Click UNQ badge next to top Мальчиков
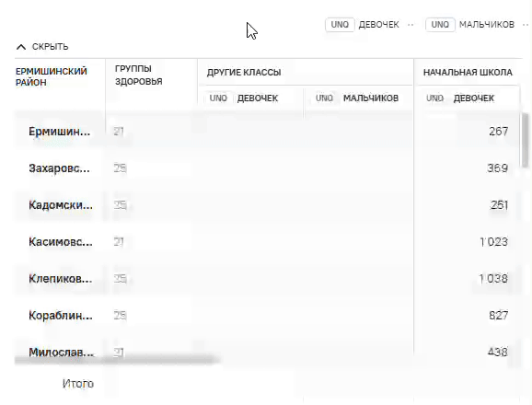Image resolution: width=532 pixels, height=405 pixels. tap(440, 25)
